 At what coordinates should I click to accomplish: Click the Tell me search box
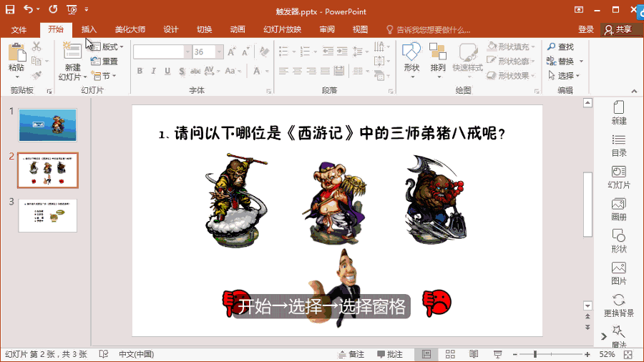tap(429, 29)
